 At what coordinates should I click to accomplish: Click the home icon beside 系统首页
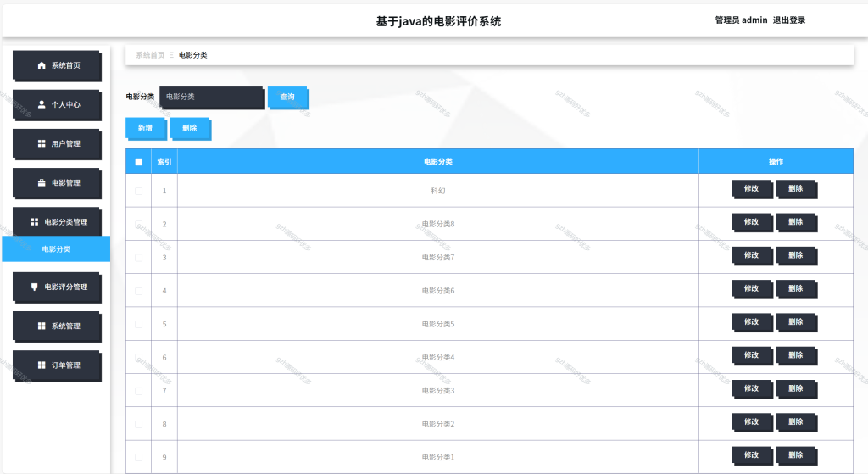tap(42, 65)
